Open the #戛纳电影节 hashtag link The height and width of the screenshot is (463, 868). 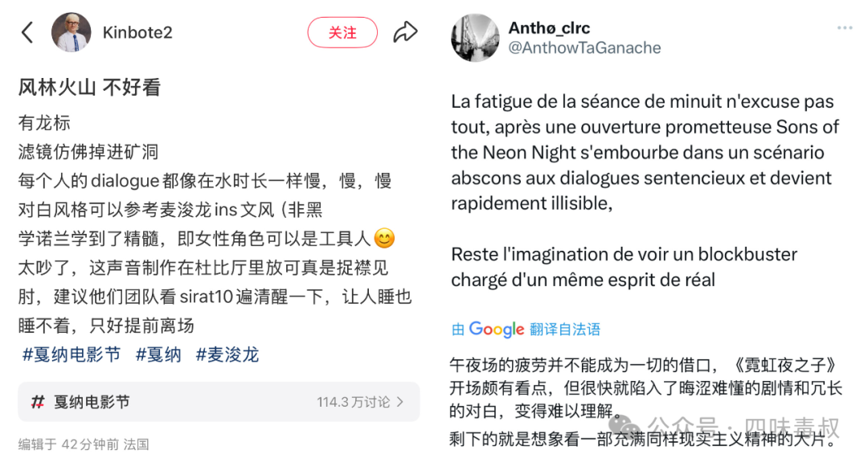coord(72,354)
